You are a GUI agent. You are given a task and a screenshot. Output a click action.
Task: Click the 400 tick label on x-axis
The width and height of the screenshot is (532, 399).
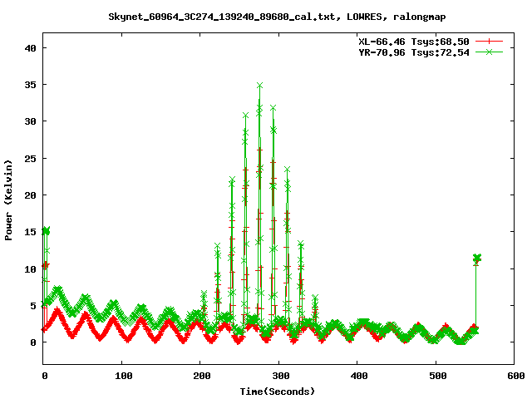tap(357, 376)
